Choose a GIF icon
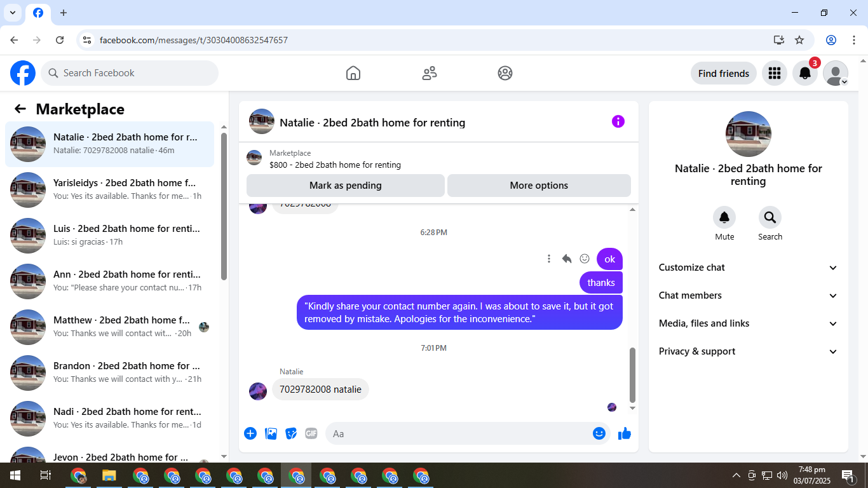868x488 pixels. [311, 433]
